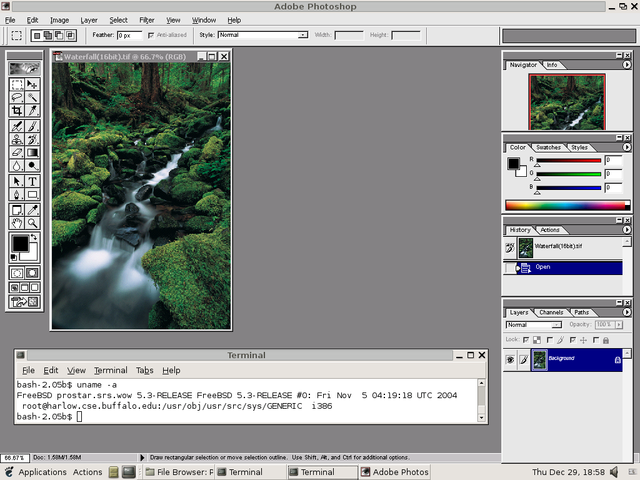640x480 pixels.
Task: Click the swap foreground and background colors icon
Action: [x=34, y=237]
